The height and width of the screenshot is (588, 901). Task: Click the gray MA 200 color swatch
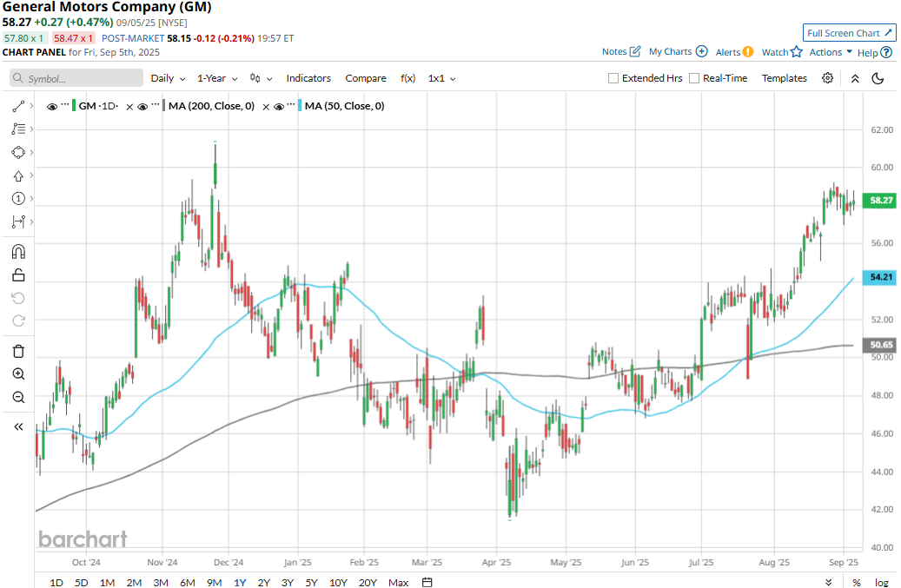click(163, 106)
